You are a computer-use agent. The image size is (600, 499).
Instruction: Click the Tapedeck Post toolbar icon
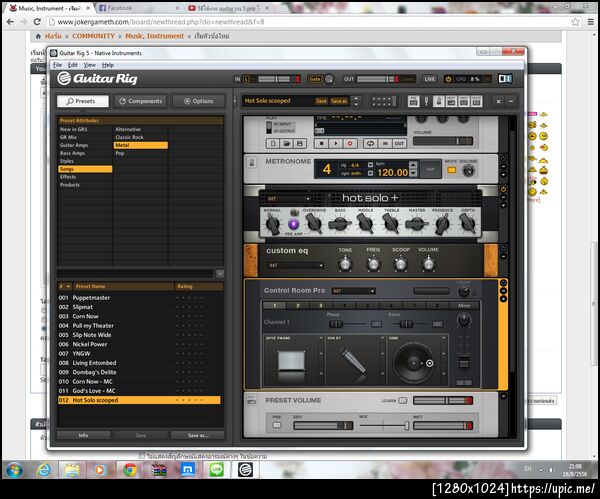(x=464, y=101)
